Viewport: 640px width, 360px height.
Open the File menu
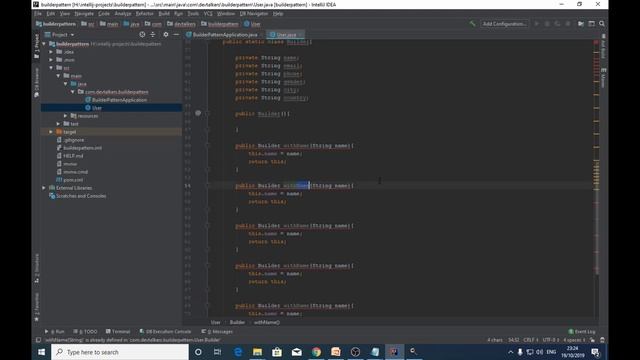[x=38, y=13]
